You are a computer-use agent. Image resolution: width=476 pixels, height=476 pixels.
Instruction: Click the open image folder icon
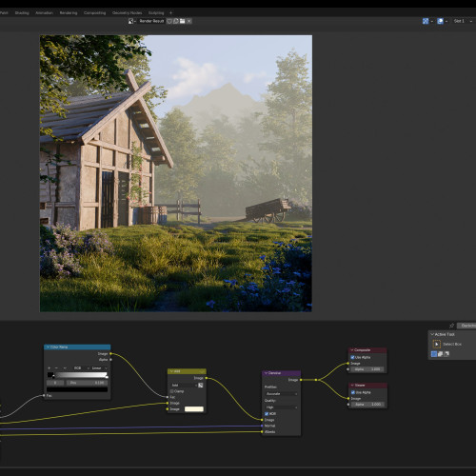(x=182, y=21)
